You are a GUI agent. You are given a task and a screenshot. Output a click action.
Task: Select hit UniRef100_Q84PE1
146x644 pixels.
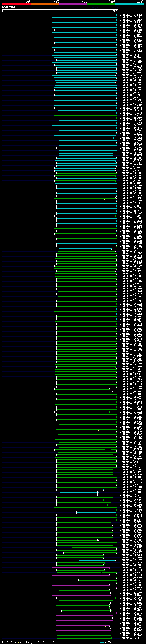[x=131, y=40]
